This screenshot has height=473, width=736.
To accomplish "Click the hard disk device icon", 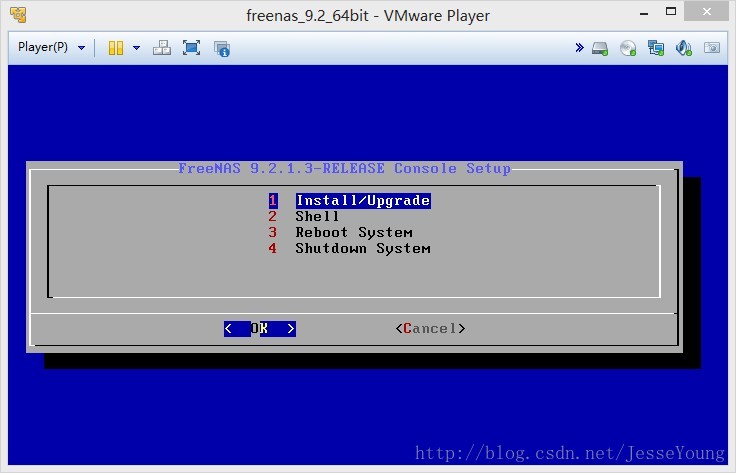I will tap(600, 48).
